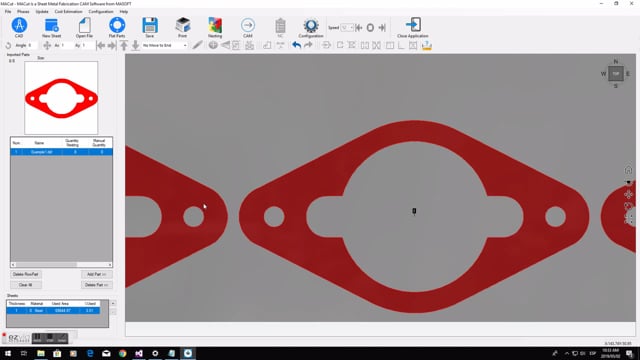The image size is (640, 360).
Task: Open File Explorer from taskbar
Action: [x=41, y=353]
